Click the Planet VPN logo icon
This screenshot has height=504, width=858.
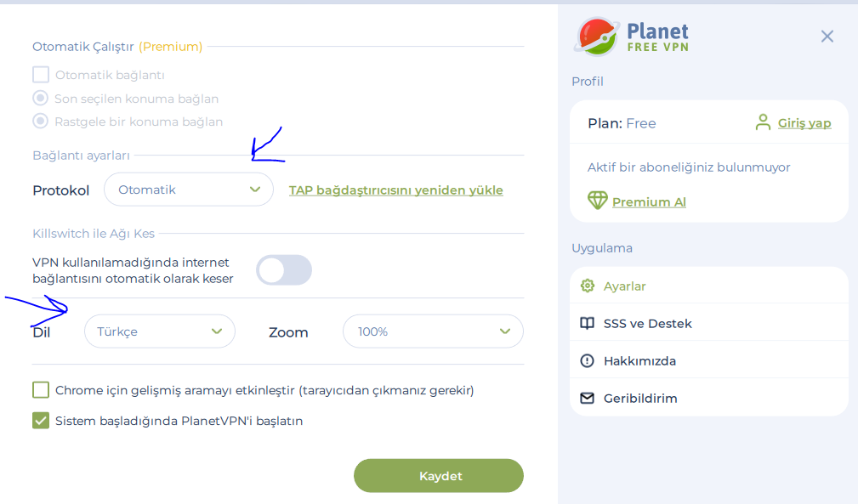click(x=597, y=37)
